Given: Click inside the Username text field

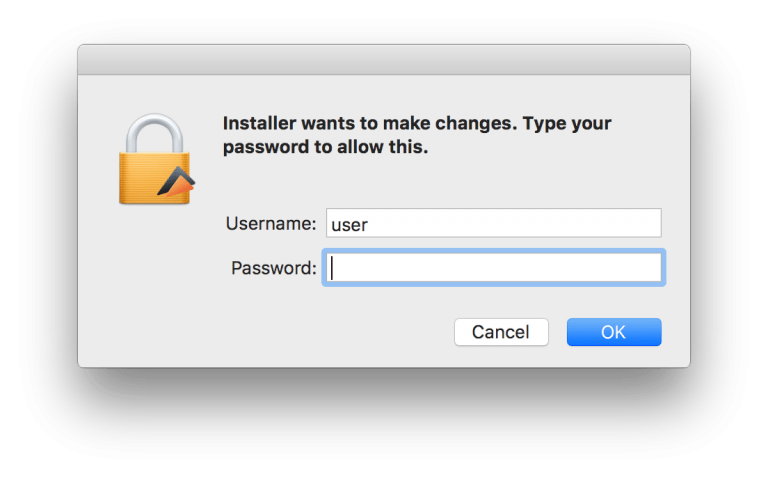Looking at the screenshot, I should (494, 223).
